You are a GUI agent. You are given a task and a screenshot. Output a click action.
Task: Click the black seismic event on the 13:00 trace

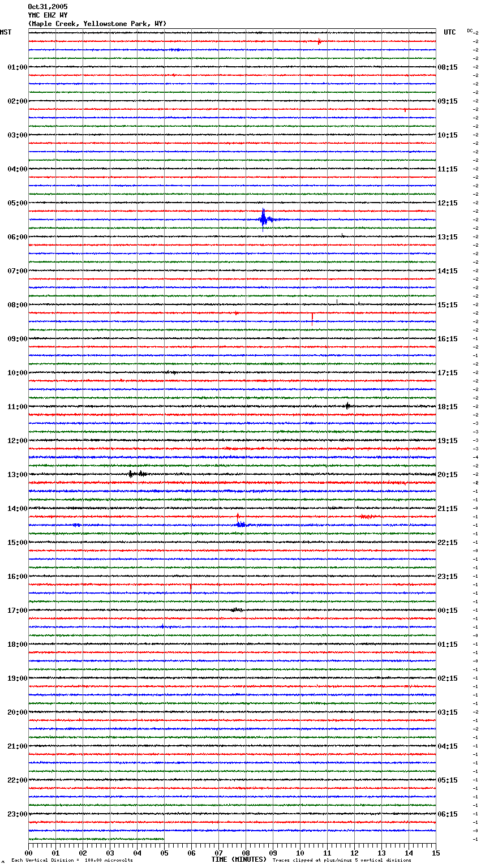[138, 474]
